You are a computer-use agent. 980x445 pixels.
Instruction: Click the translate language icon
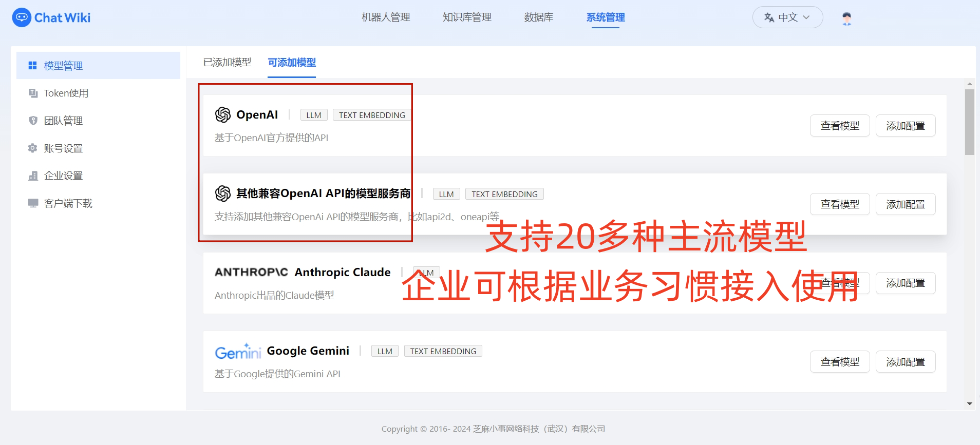click(769, 17)
